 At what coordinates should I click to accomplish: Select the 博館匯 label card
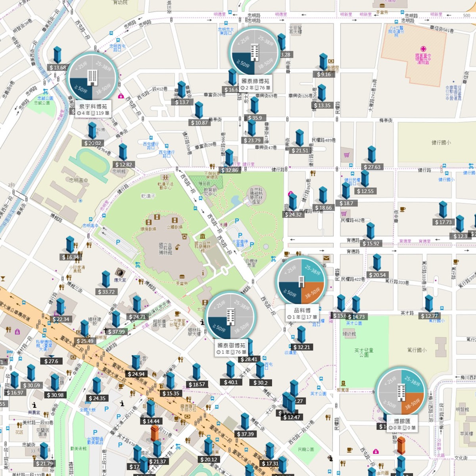(402, 424)
